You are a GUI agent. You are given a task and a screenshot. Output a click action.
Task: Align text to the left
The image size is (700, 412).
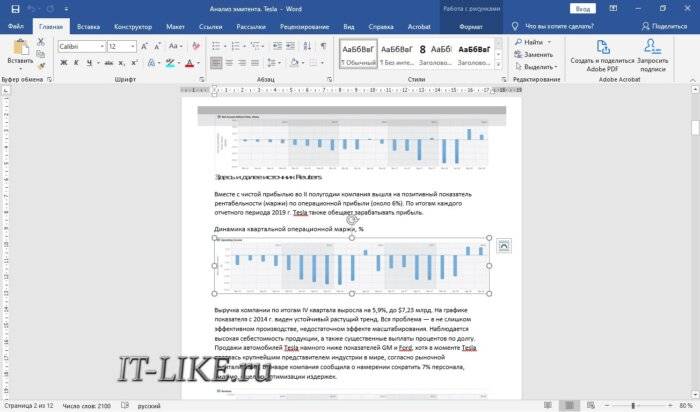point(216,63)
